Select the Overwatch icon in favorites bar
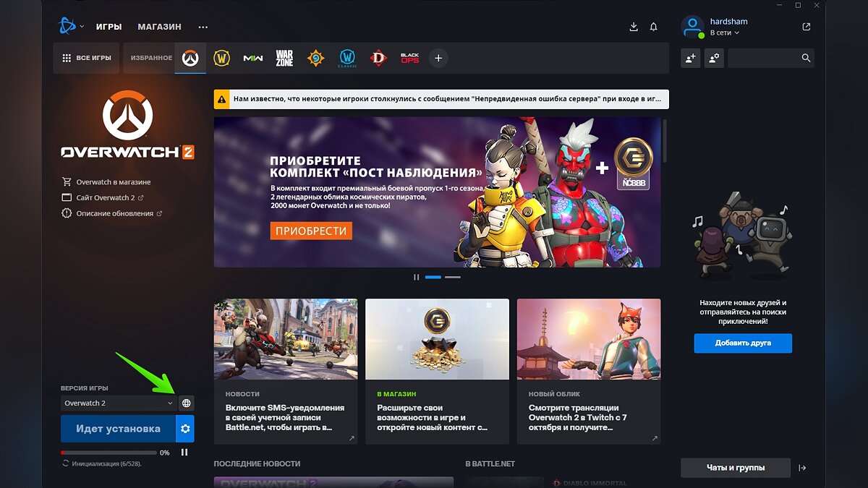Screen dimensions: 868x488 (x=190, y=59)
